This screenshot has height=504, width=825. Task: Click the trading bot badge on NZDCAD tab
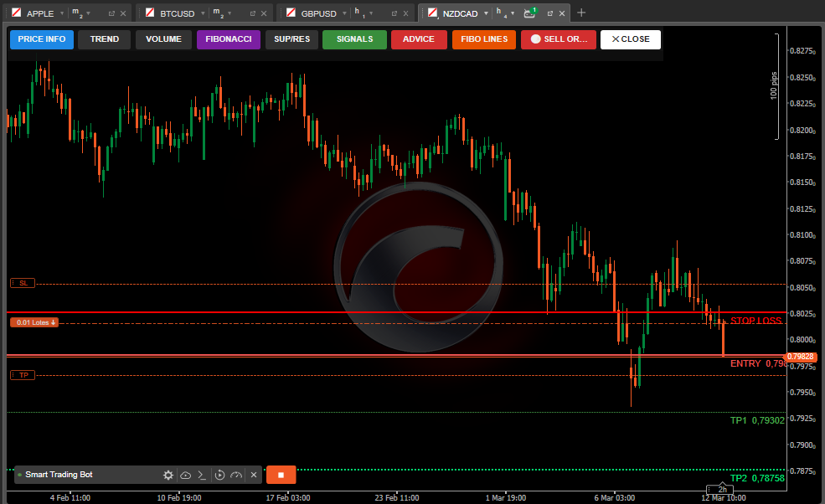tap(530, 13)
